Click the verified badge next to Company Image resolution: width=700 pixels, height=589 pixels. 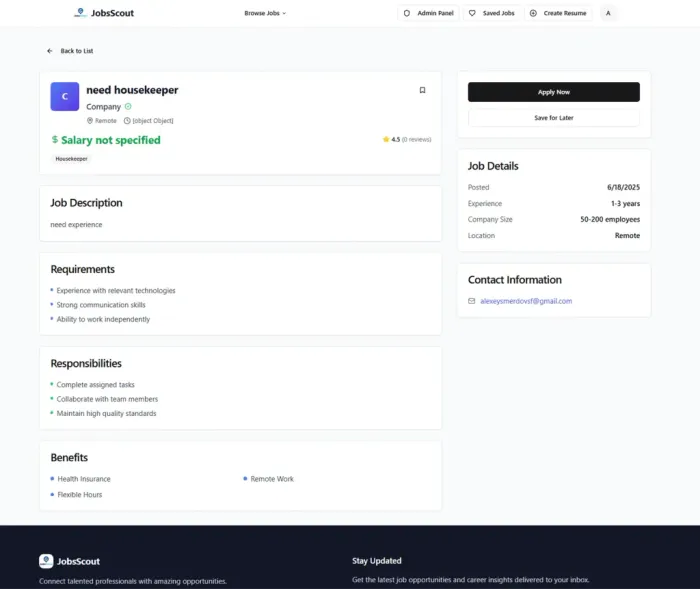128,106
